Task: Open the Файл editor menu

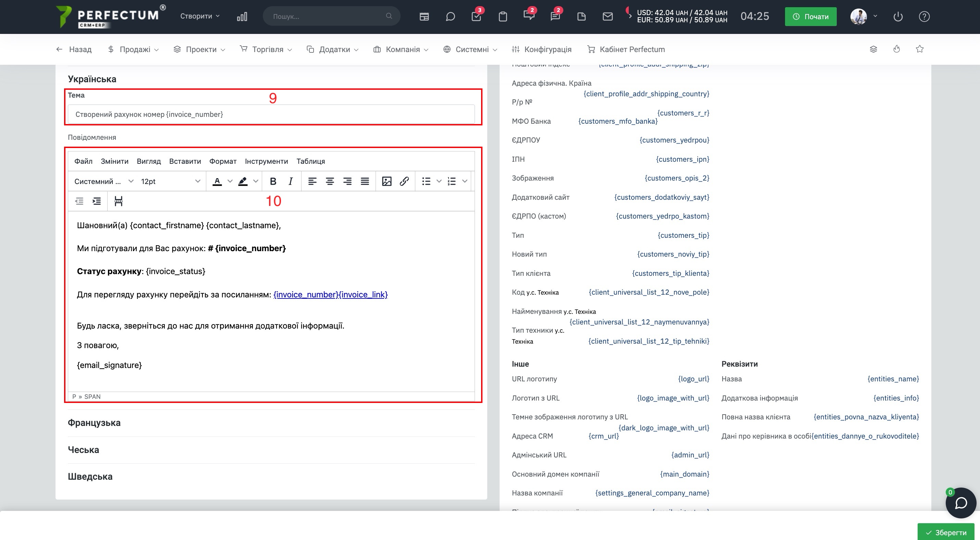Action: coord(83,161)
